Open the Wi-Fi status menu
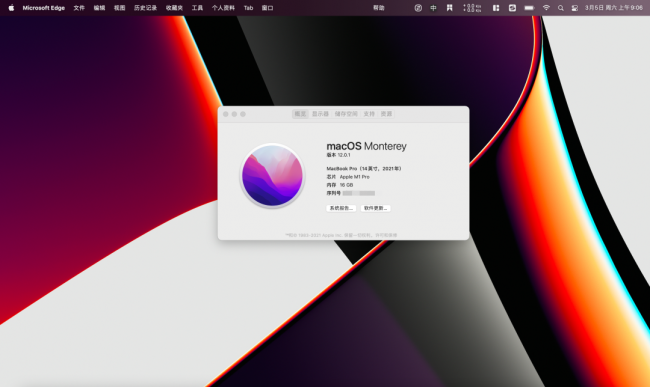The image size is (650, 387). 546,8
